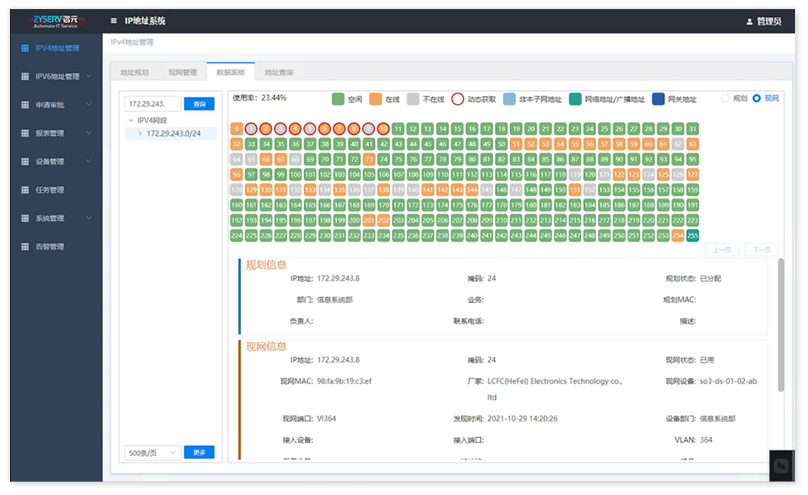Screen dimensions: 808x495
Task: Expand the 172.29.243.0/24 subnet node
Action: point(140,133)
